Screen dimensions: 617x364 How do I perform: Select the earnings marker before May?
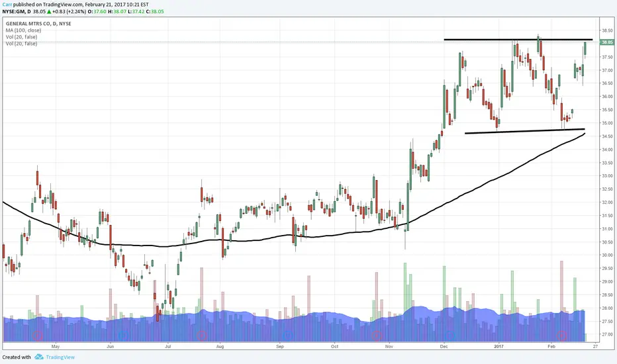[37, 336]
